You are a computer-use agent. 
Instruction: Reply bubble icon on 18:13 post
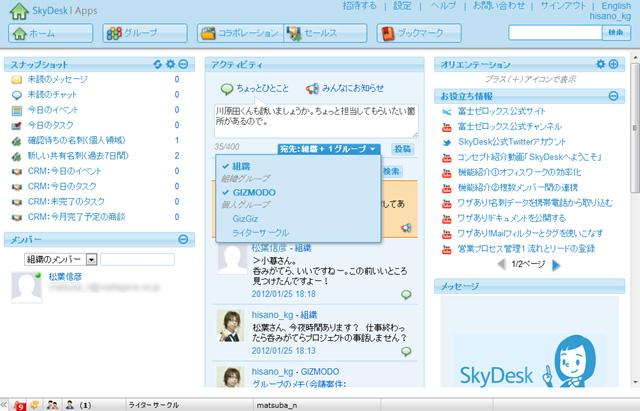406,351
